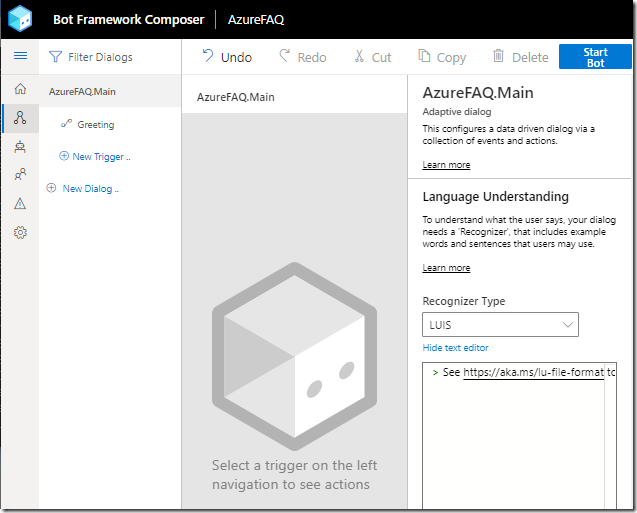Click the New Trigger link

pyautogui.click(x=95, y=156)
